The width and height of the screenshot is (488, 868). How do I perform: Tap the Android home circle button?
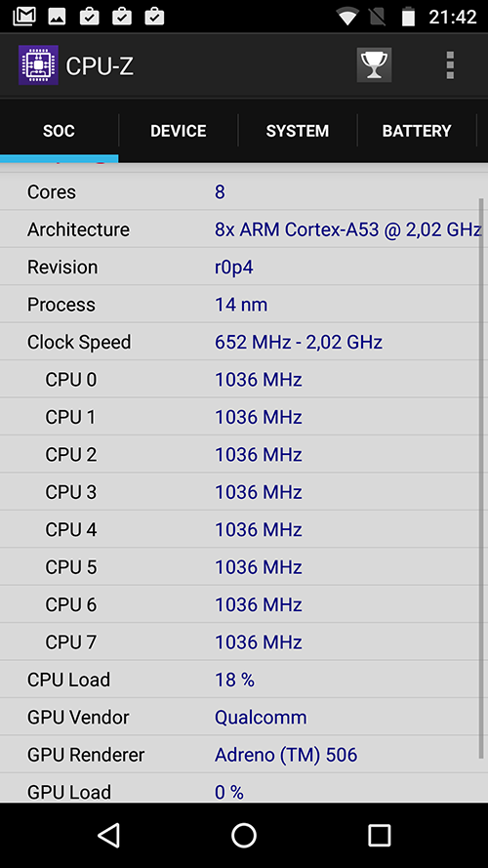(x=244, y=835)
